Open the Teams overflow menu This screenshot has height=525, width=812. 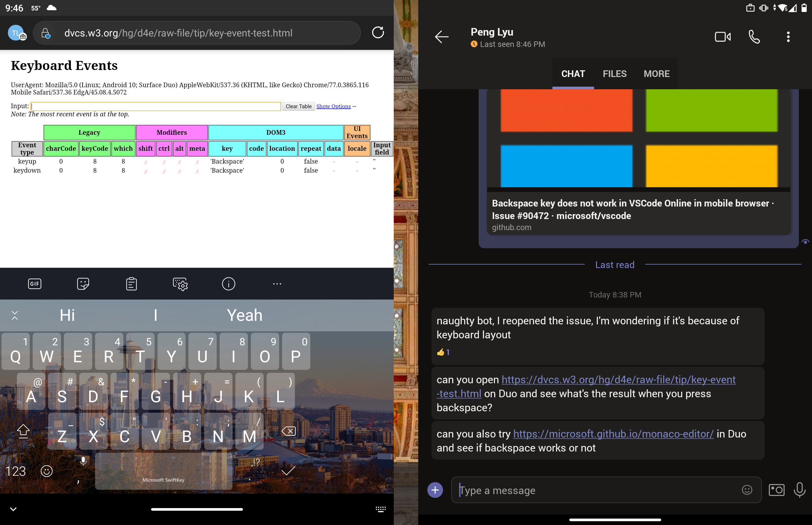[788, 37]
